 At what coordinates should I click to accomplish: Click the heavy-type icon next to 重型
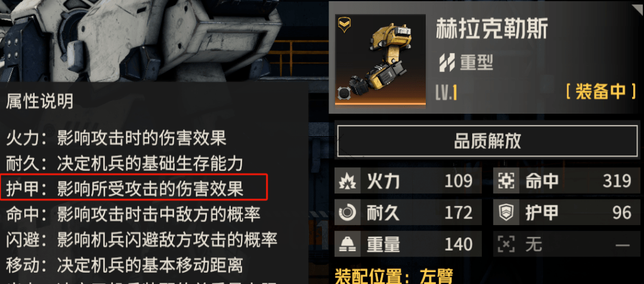[x=446, y=63]
